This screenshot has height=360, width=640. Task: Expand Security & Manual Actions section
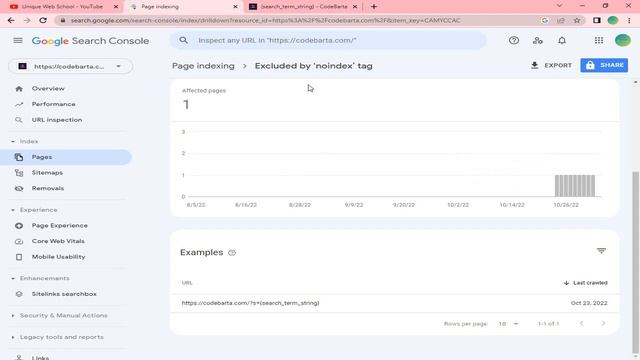pos(13,316)
